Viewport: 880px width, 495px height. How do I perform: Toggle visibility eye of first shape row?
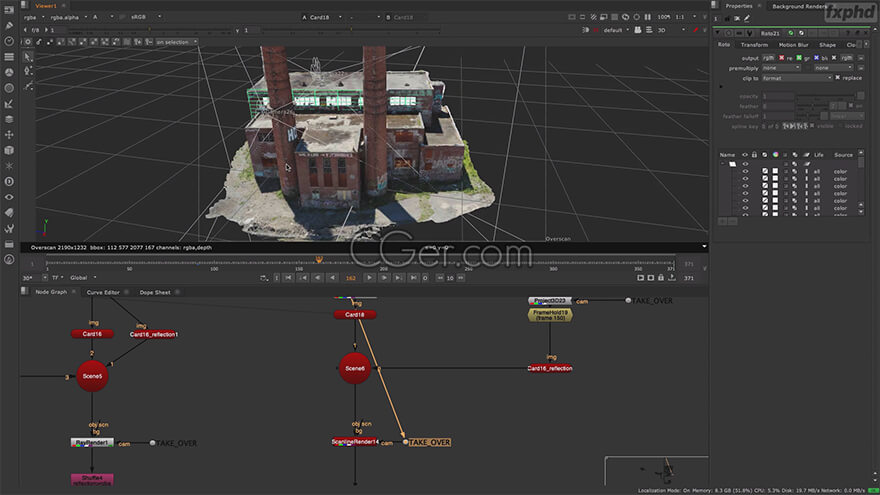point(745,172)
